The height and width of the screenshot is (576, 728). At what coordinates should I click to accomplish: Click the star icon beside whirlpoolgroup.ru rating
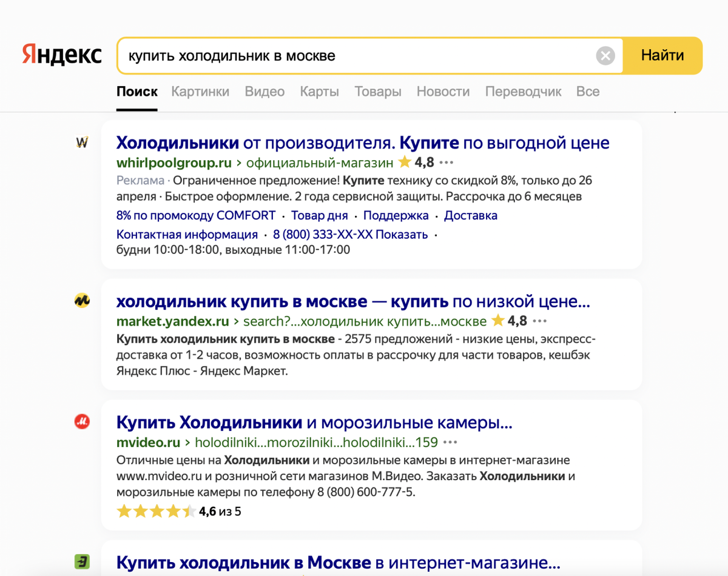pyautogui.click(x=405, y=162)
